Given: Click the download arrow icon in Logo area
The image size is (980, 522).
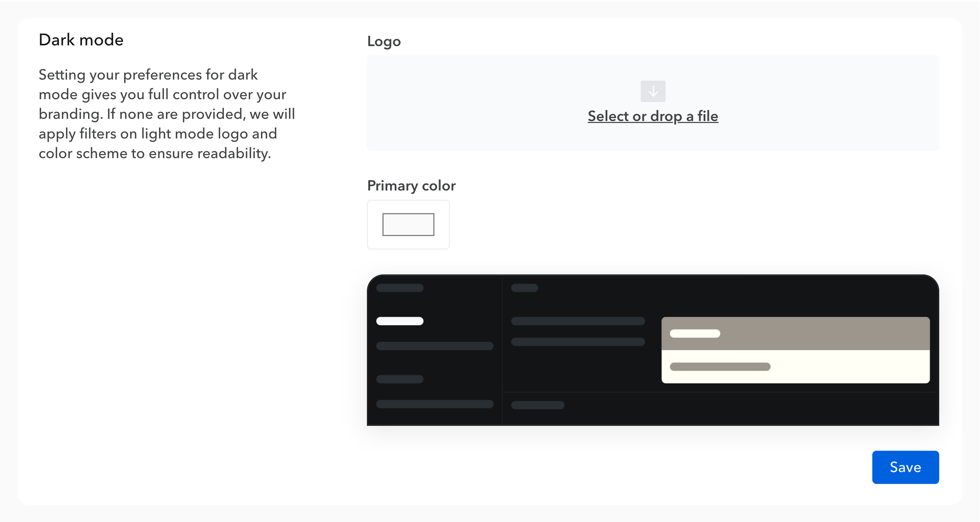Looking at the screenshot, I should click(x=653, y=91).
